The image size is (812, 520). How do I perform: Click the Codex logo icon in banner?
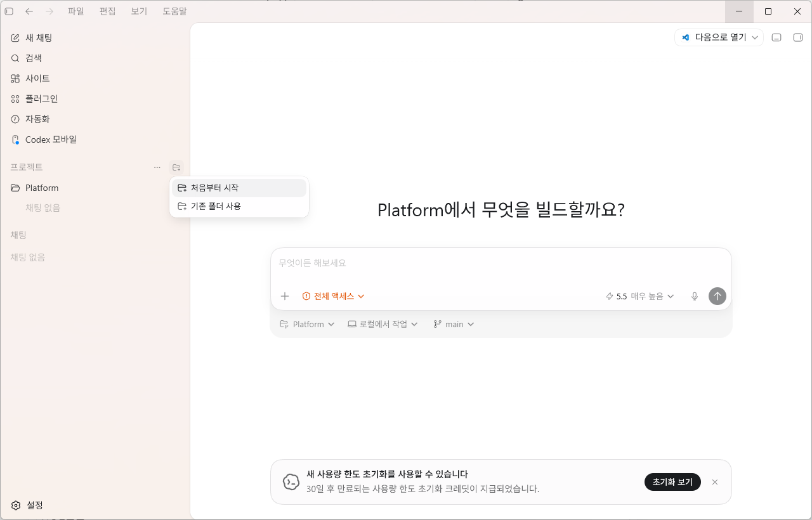[291, 482]
